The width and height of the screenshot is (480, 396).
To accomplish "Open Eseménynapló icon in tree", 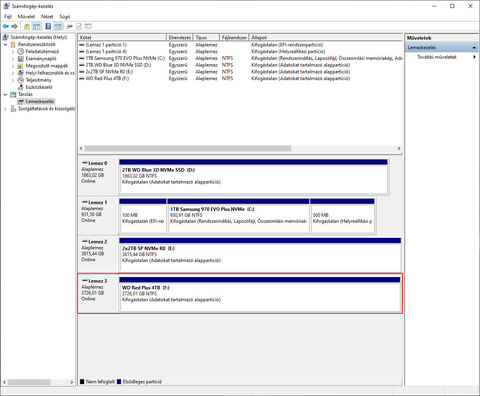I will click(21, 59).
